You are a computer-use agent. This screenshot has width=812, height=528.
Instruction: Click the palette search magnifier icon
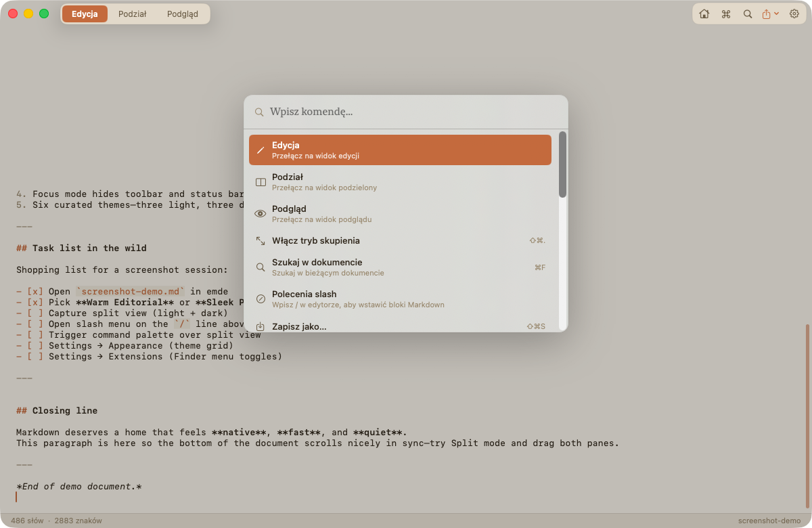click(x=259, y=112)
